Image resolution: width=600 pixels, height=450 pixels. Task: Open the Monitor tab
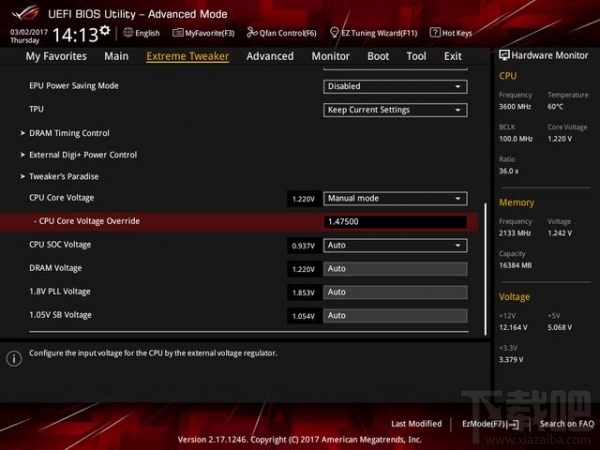(x=331, y=56)
